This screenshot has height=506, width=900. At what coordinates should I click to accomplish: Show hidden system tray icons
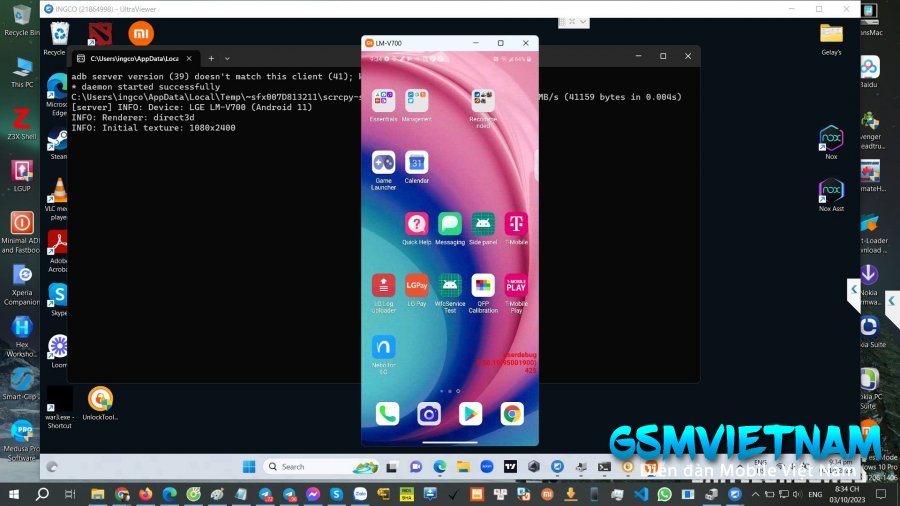(x=755, y=494)
